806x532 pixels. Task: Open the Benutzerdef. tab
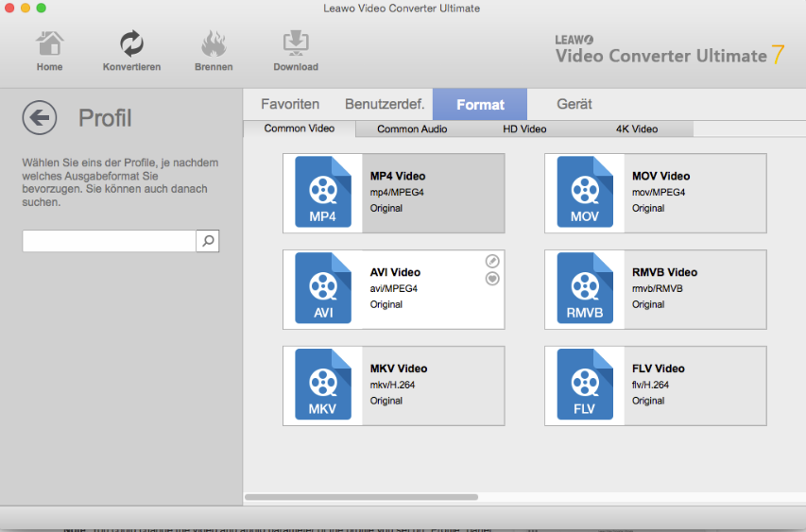pos(384,104)
